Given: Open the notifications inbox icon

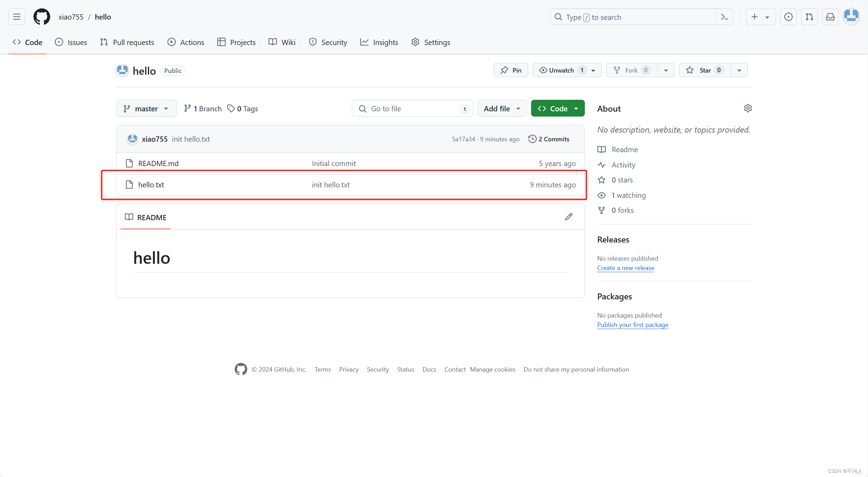Looking at the screenshot, I should click(830, 17).
